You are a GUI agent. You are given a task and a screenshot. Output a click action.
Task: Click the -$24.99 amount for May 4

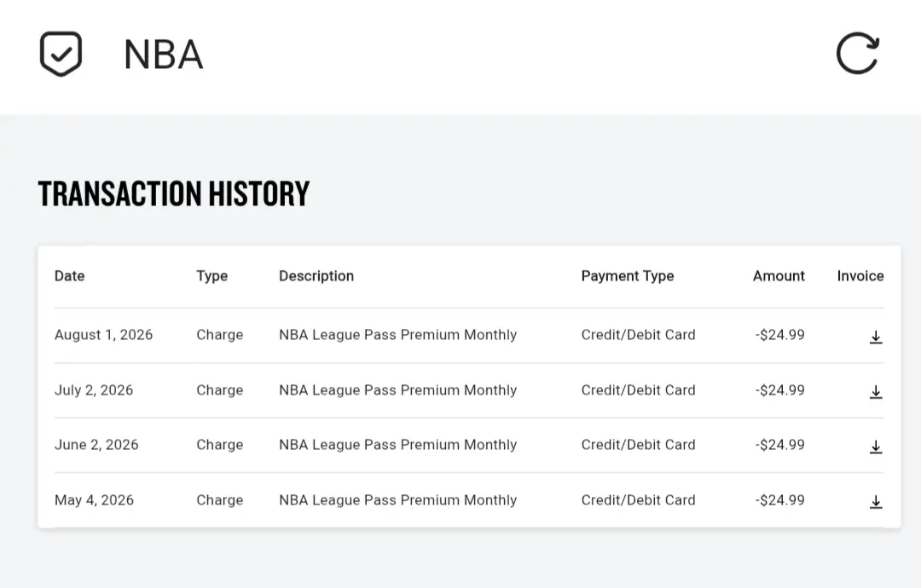pos(780,500)
